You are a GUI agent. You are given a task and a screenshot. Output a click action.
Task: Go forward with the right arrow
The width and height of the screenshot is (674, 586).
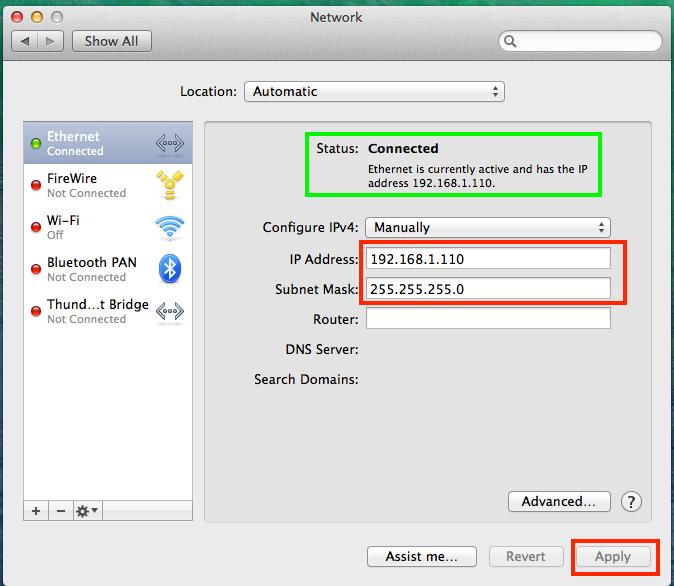point(50,41)
